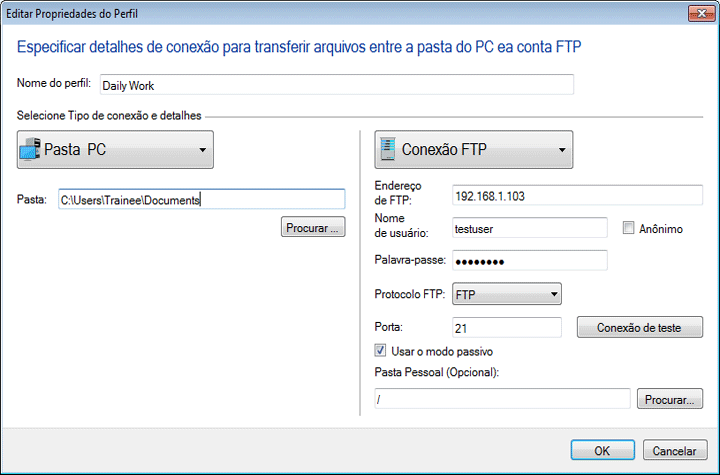Click the Pasta Pessoal path field
720x475 pixels.
point(501,399)
